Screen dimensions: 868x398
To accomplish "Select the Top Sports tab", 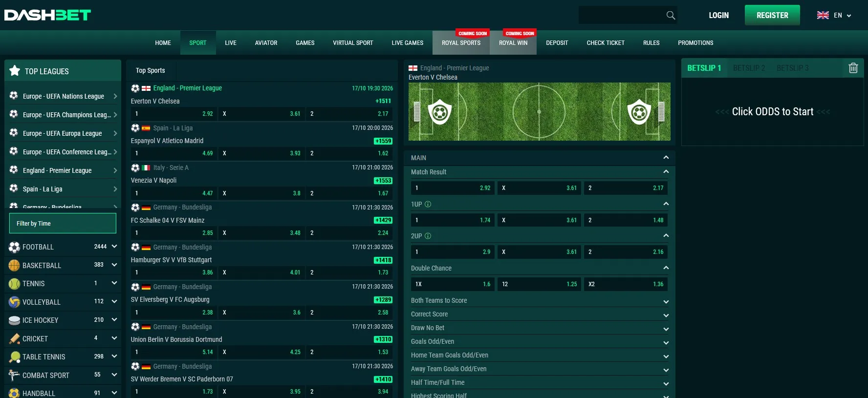I will (151, 70).
